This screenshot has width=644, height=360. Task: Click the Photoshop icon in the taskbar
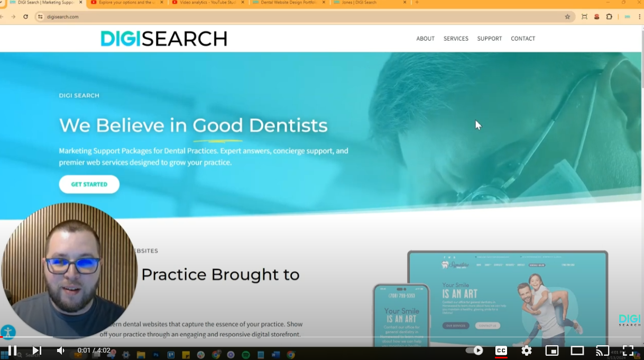[156, 355]
